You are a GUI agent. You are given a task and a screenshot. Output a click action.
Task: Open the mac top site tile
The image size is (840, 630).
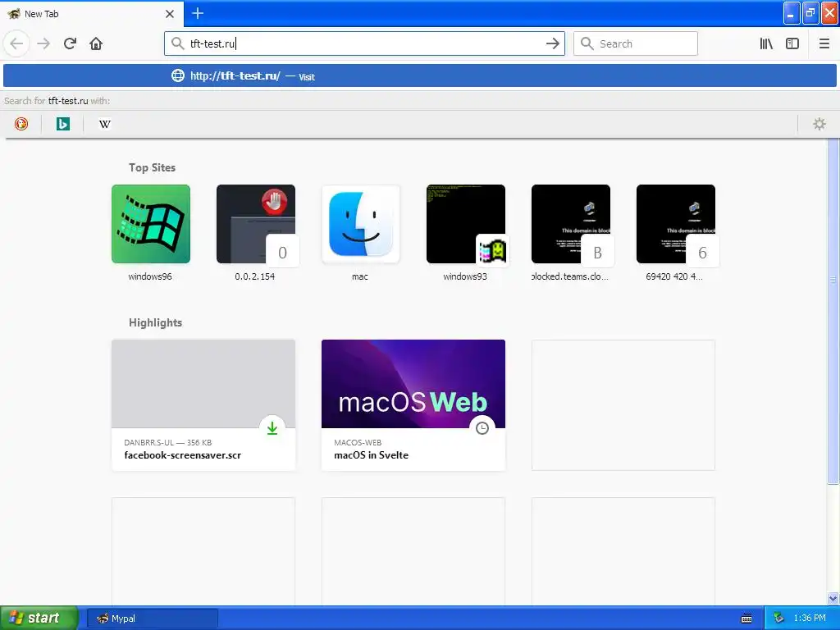pyautogui.click(x=361, y=233)
